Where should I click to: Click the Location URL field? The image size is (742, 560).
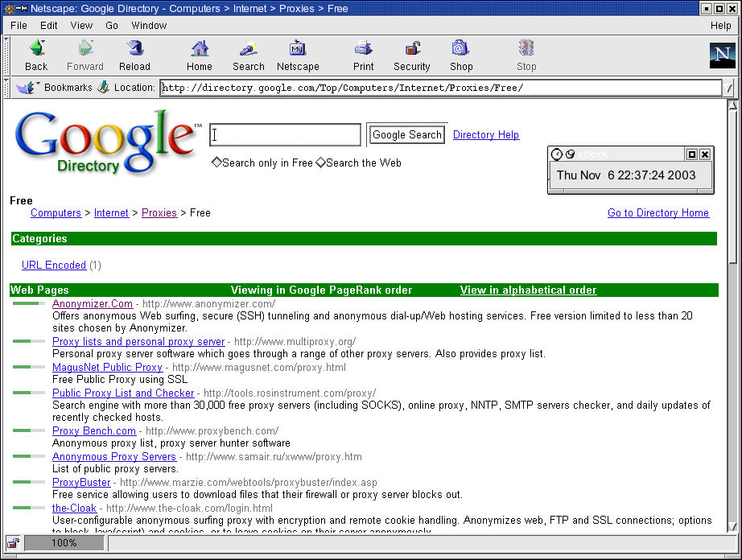click(441, 88)
